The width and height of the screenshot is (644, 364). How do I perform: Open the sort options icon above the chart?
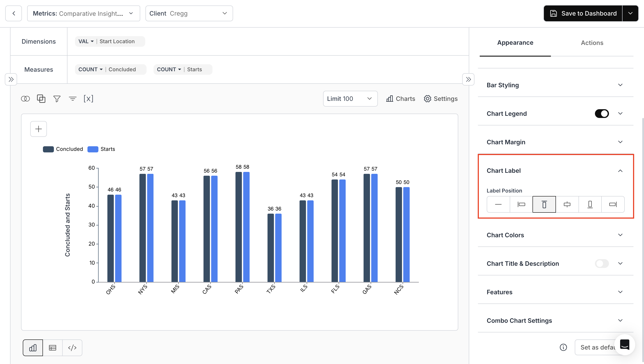tap(73, 99)
